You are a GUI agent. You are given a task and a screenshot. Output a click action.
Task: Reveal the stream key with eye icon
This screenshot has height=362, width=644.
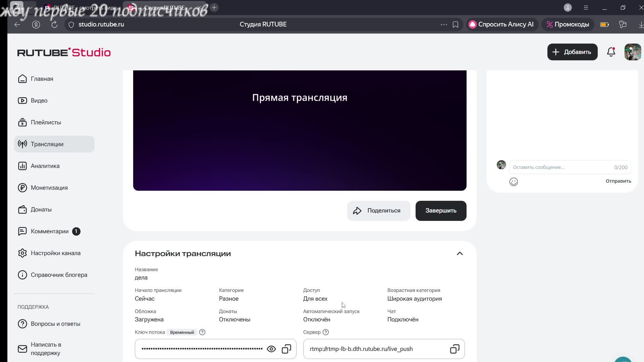[x=271, y=349]
